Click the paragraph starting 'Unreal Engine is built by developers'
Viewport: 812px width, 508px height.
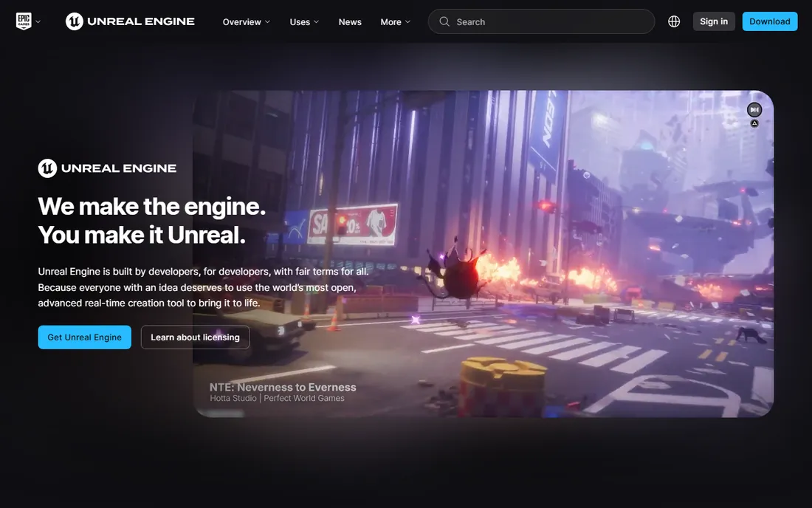[204, 287]
